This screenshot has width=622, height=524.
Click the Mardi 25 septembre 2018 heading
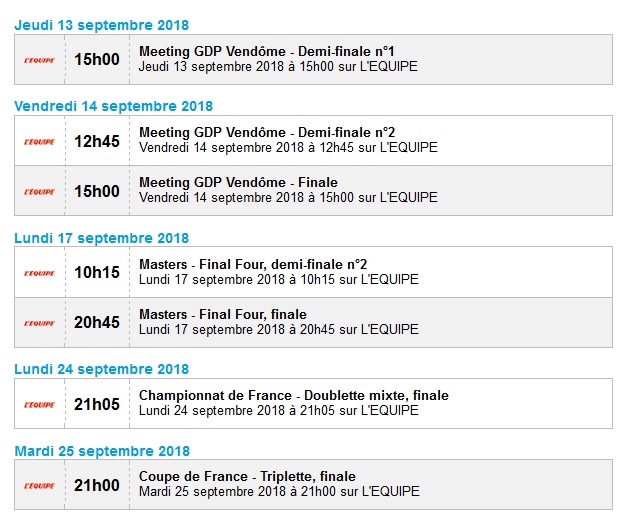coord(102,451)
